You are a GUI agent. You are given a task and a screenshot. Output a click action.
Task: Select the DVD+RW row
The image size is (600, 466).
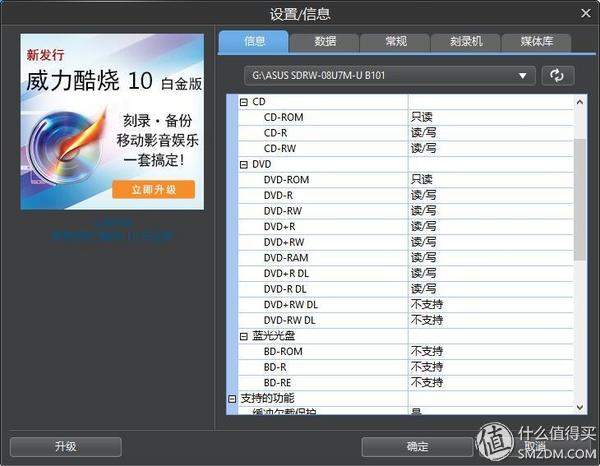tap(406, 243)
